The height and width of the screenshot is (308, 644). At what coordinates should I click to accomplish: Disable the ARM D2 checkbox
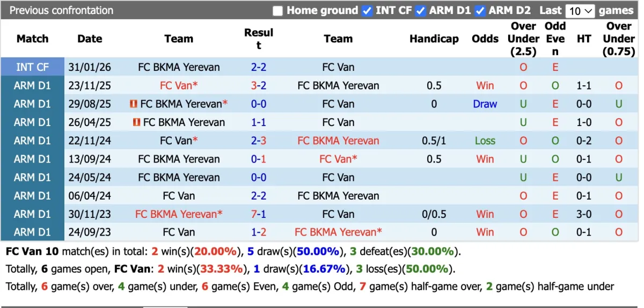pyautogui.click(x=480, y=11)
